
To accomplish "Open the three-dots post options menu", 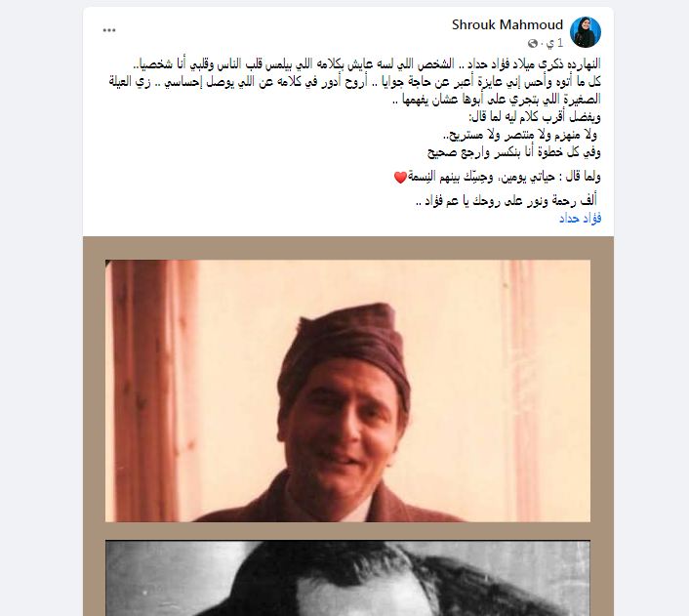I will click(109, 30).
